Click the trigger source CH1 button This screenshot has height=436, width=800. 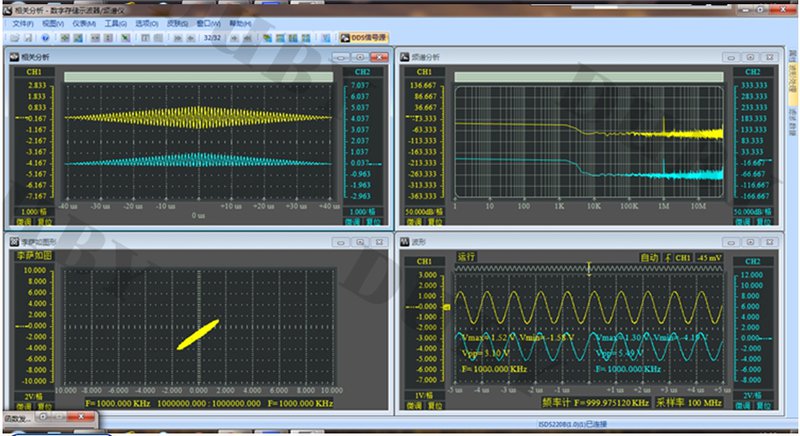point(683,258)
